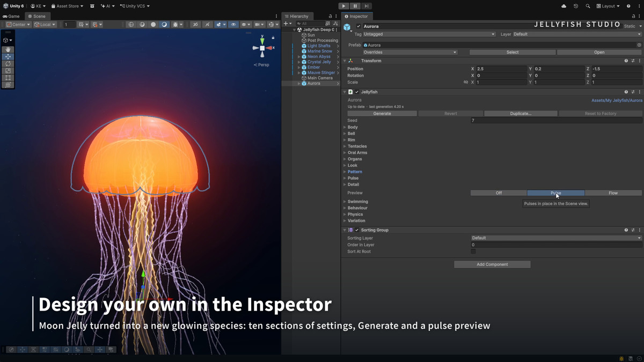Open the Tag dropdown showing Untagged
This screenshot has width=644, height=362.
(x=429, y=34)
